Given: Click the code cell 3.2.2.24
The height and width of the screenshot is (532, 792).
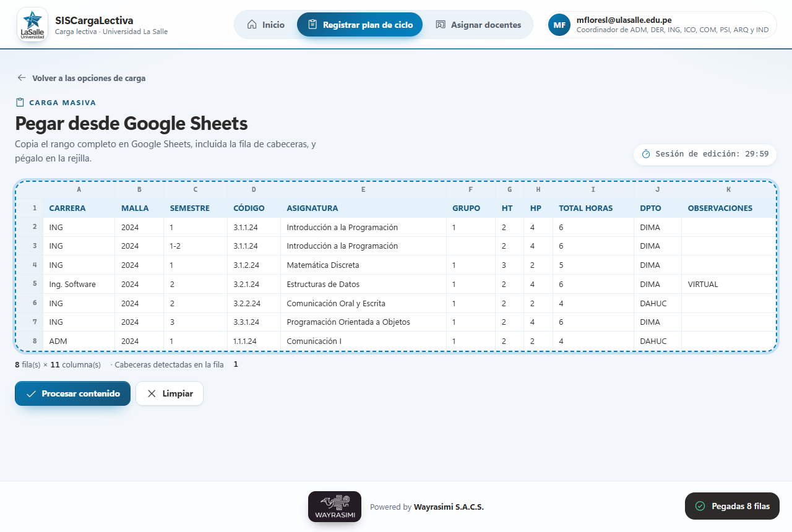Looking at the screenshot, I should tap(254, 303).
